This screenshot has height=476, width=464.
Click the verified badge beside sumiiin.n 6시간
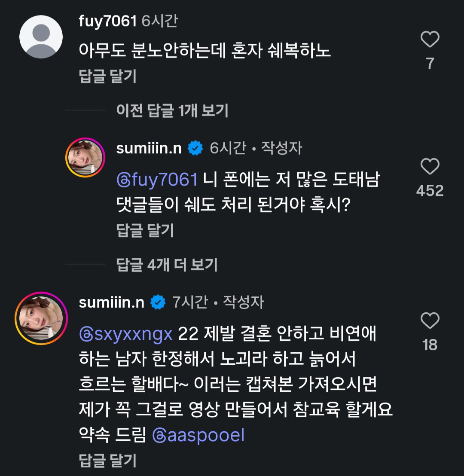click(x=195, y=148)
